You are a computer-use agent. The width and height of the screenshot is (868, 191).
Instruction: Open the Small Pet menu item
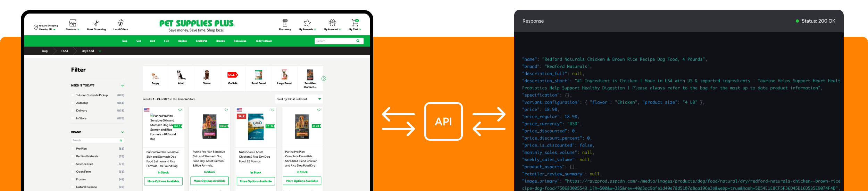click(x=201, y=41)
